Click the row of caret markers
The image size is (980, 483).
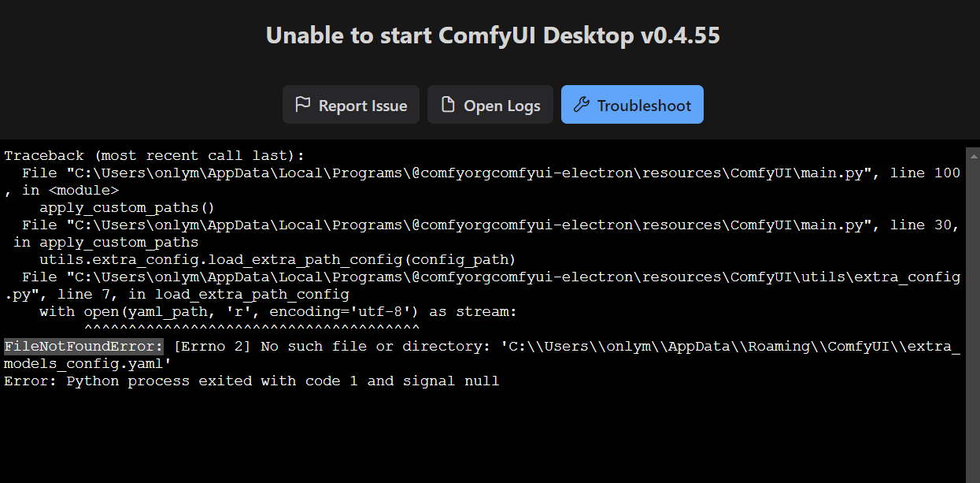coord(252,328)
